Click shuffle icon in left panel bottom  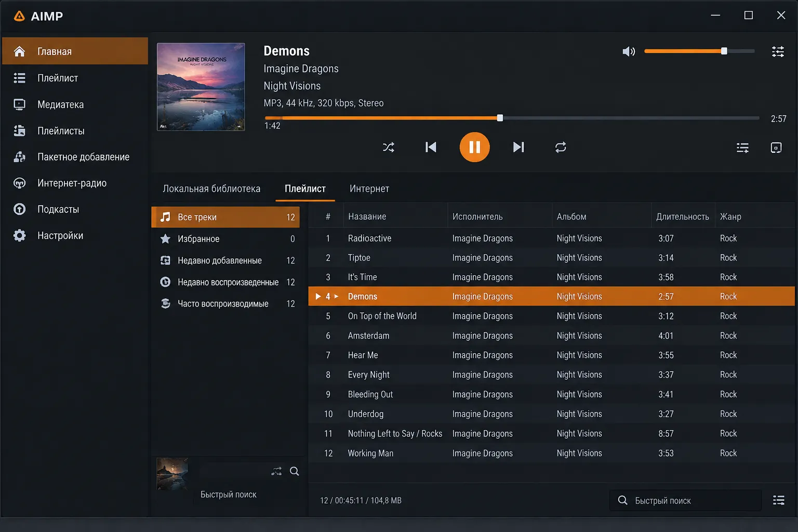pyautogui.click(x=276, y=471)
